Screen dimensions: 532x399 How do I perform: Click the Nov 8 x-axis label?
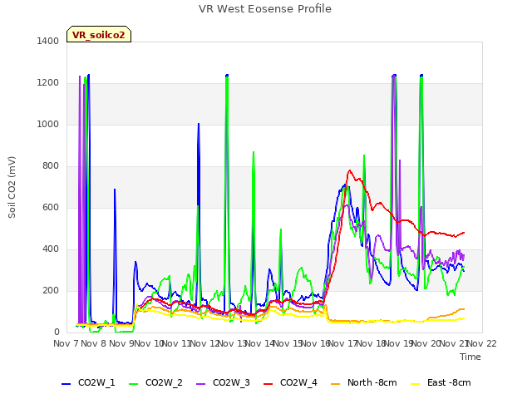click(94, 343)
